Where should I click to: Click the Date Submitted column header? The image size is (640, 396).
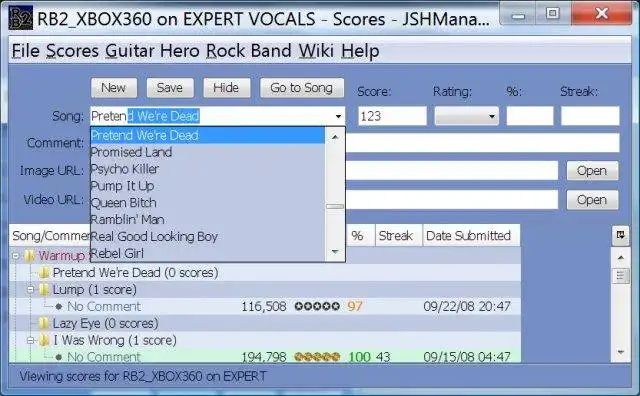pos(471,236)
